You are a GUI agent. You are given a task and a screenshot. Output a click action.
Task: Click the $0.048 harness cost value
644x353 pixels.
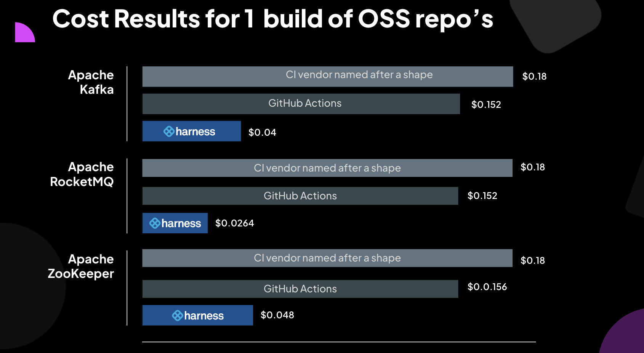(277, 315)
